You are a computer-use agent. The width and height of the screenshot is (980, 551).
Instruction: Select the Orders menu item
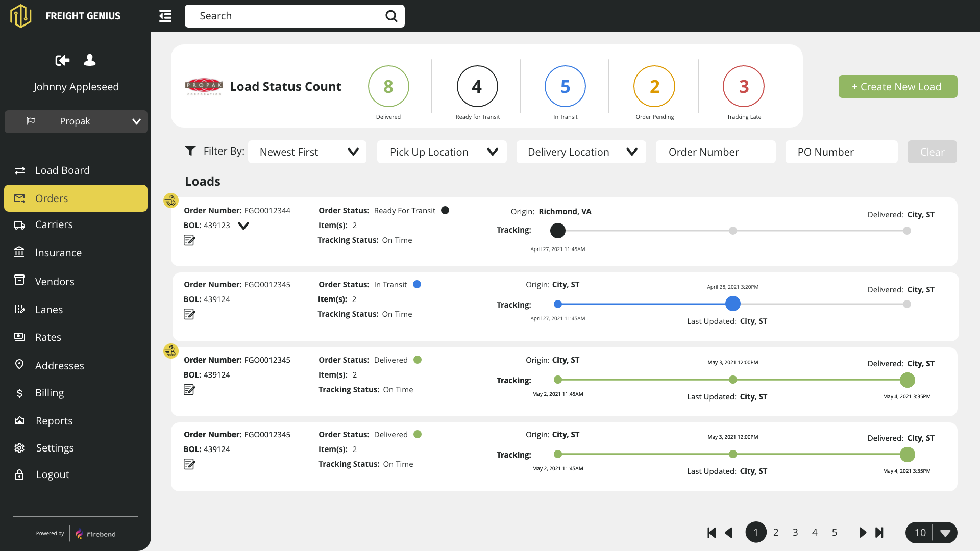coord(52,198)
